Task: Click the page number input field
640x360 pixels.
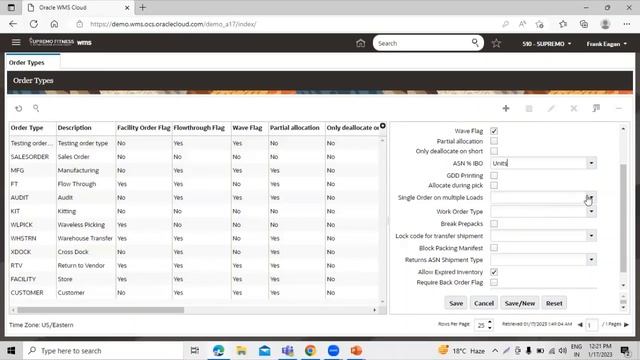Action: coord(591,325)
